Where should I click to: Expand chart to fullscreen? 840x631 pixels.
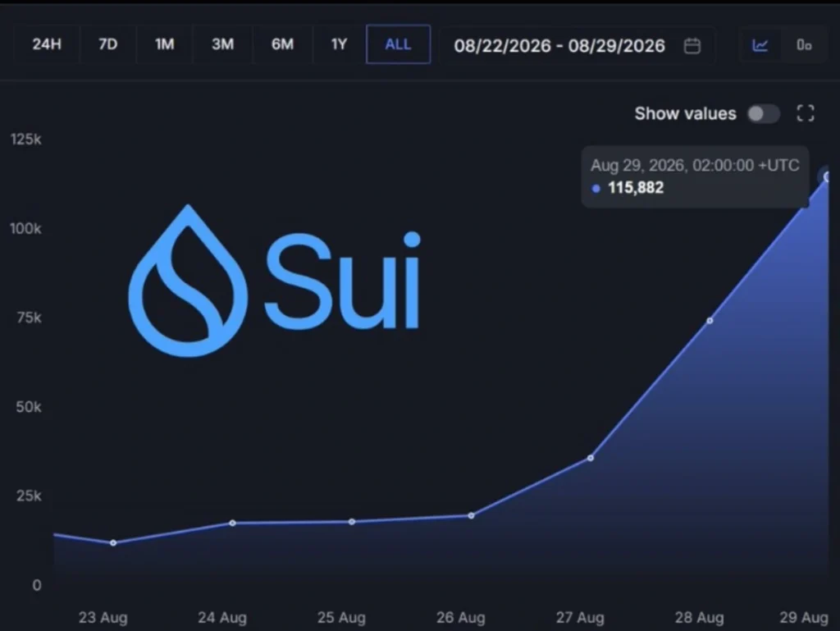tap(806, 113)
